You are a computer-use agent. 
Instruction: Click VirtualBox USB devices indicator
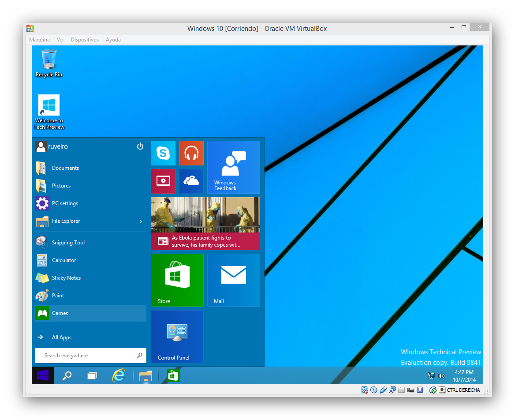383,390
